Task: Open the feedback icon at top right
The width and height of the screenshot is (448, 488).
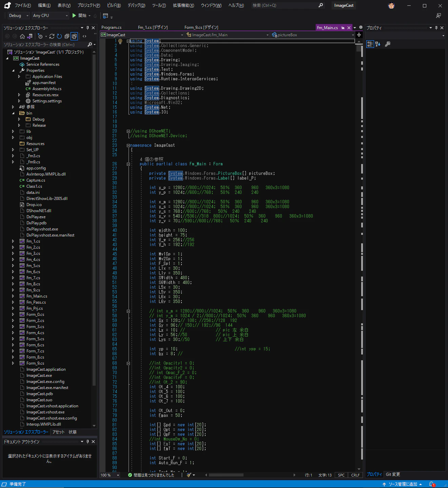Action: (439, 16)
